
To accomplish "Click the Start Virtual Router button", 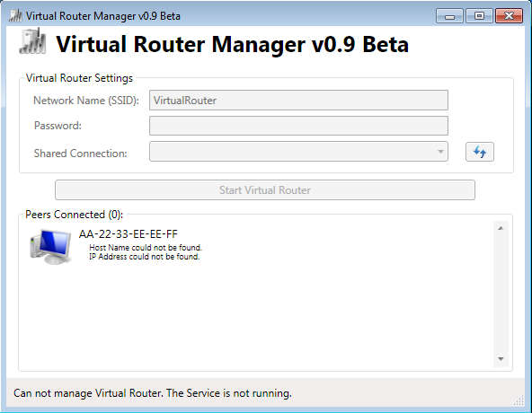I will 265,189.
